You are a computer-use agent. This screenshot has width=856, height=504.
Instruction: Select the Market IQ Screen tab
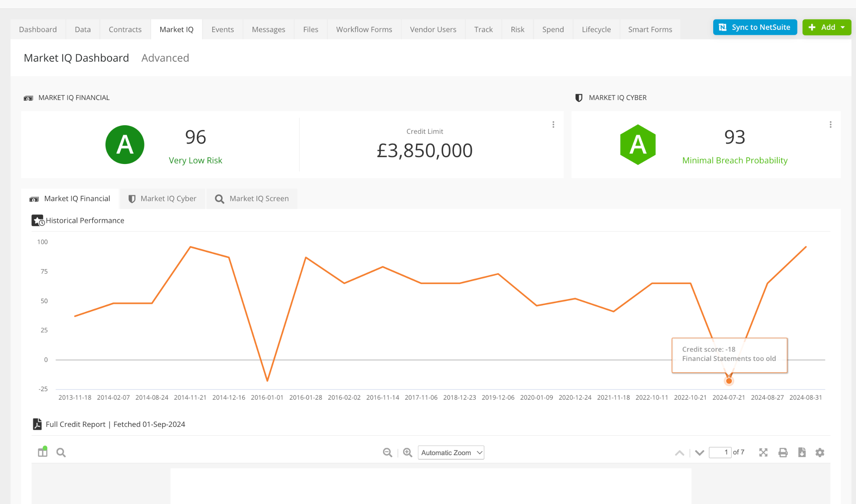click(252, 198)
